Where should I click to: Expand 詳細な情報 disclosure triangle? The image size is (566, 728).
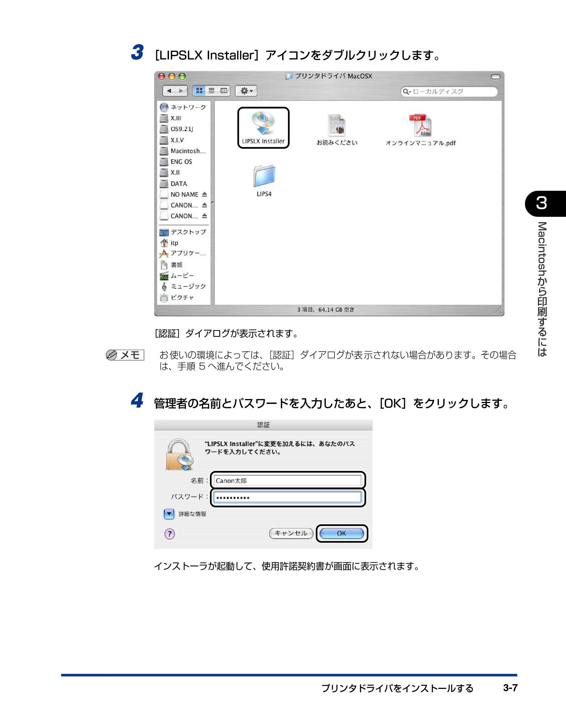click(169, 514)
